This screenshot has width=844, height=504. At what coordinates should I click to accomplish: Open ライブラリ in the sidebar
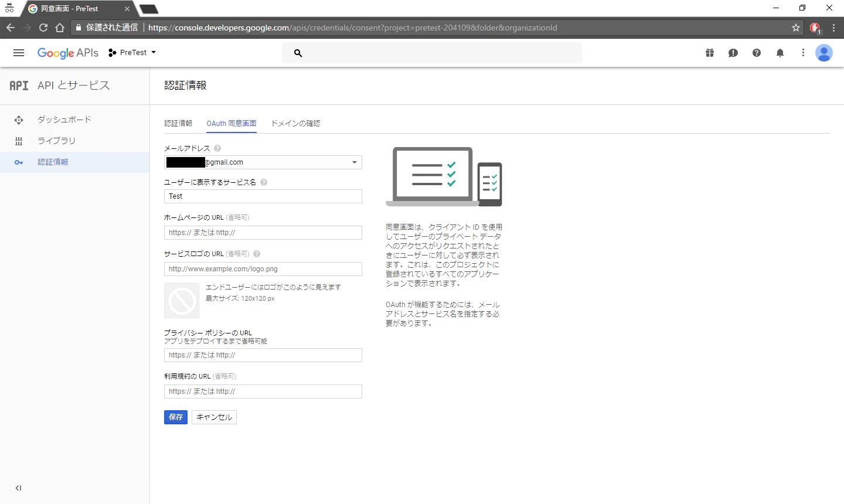click(75, 141)
